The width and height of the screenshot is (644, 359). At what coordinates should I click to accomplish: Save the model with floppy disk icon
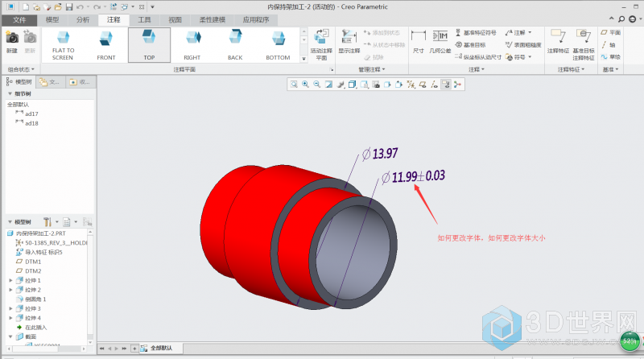[69, 7]
